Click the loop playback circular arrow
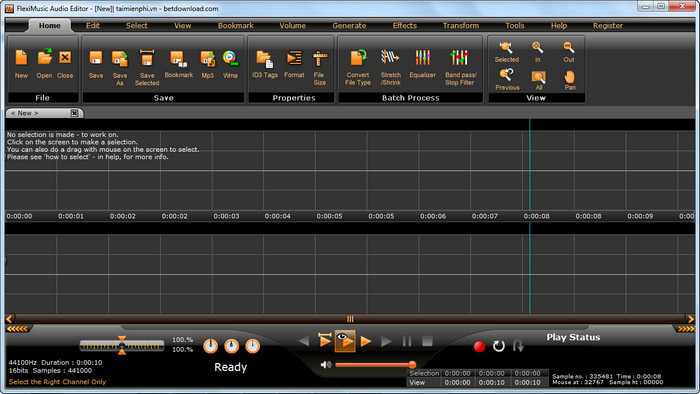Image resolution: width=700 pixels, height=394 pixels. click(x=499, y=346)
